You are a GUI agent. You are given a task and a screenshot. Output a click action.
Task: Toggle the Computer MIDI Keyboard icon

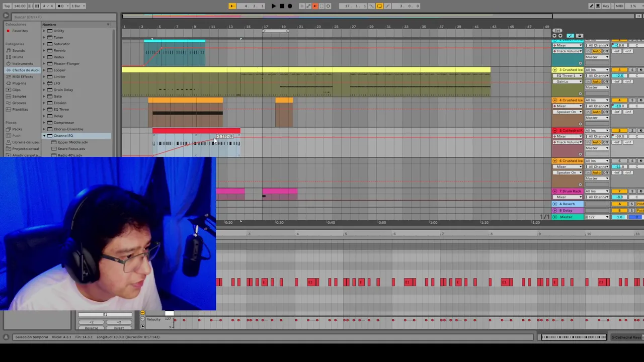tap(598, 6)
